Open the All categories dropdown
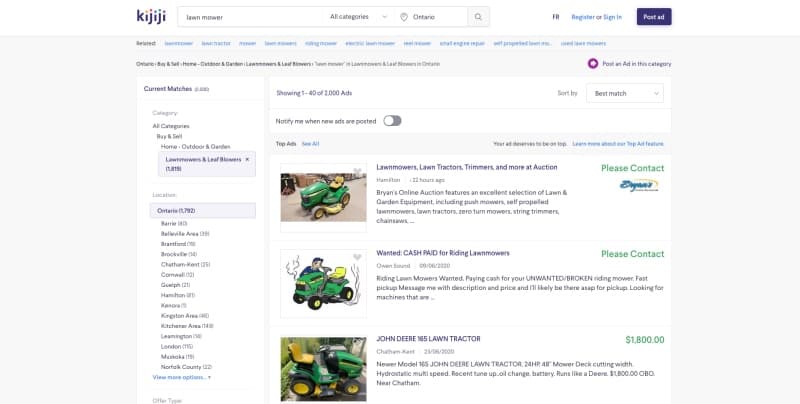The height and width of the screenshot is (404, 800). tap(359, 17)
